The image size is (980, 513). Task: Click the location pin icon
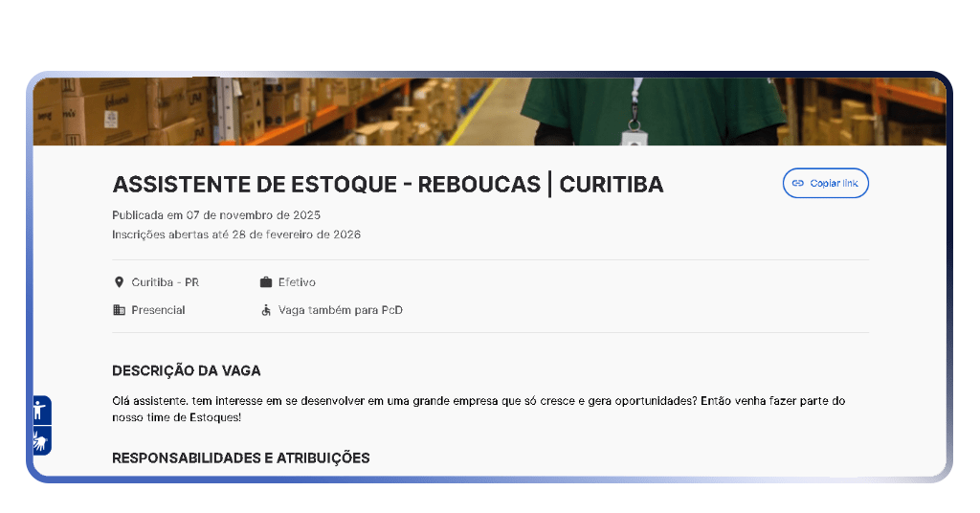click(x=119, y=282)
